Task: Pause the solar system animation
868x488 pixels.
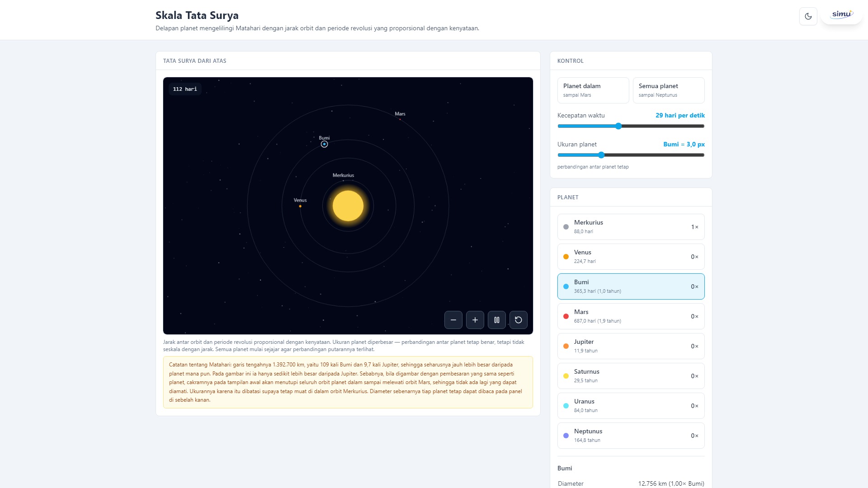Action: [496, 320]
